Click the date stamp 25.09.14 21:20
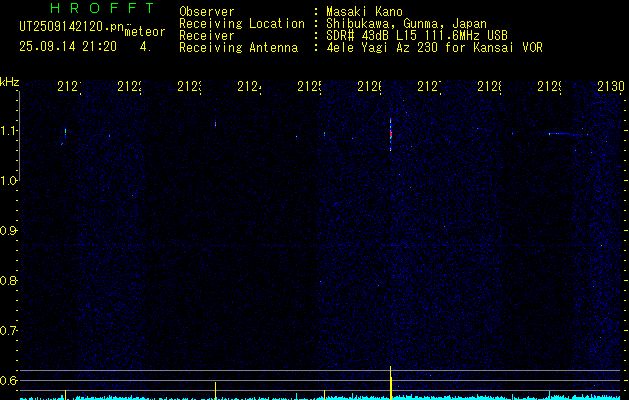 pos(68,47)
